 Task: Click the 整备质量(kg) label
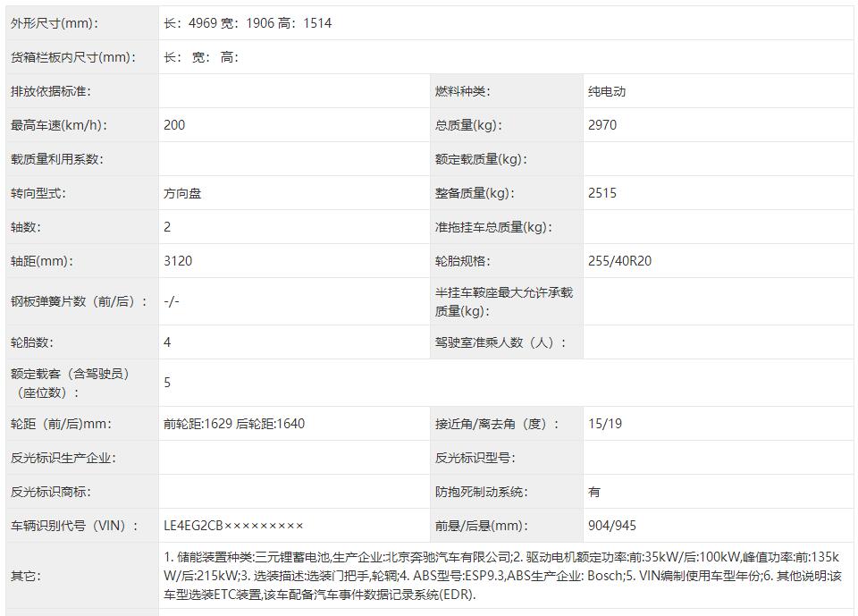tap(475, 193)
